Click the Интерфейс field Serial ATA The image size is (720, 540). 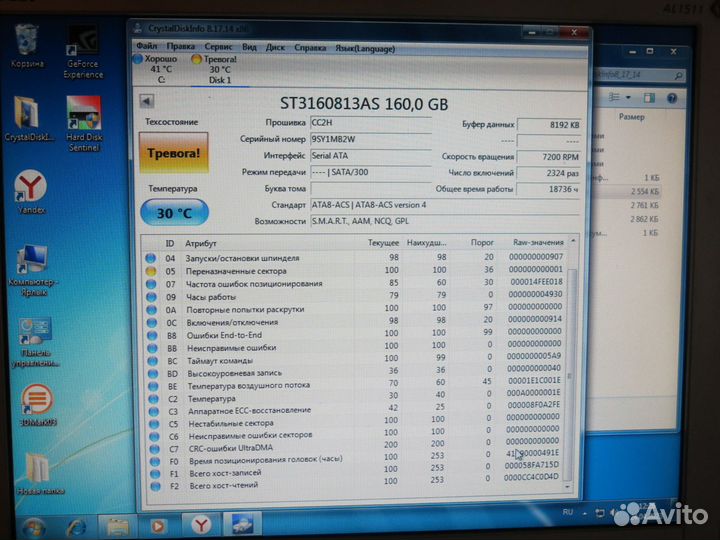pyautogui.click(x=371, y=156)
